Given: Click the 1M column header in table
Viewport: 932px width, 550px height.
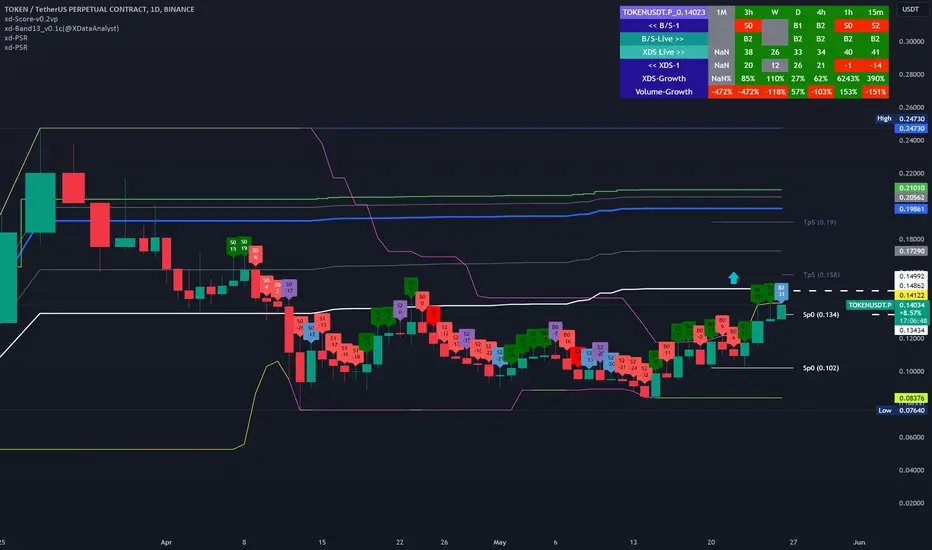Looking at the screenshot, I should [722, 12].
